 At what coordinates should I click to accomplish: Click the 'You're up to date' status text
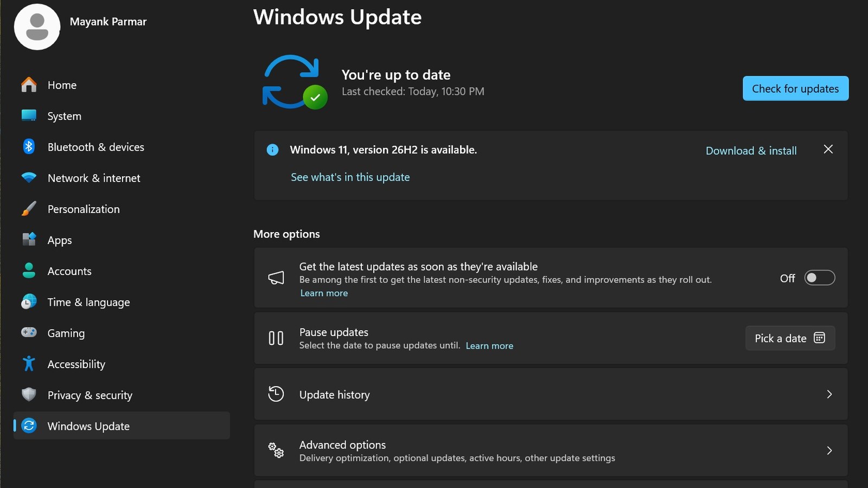396,75
